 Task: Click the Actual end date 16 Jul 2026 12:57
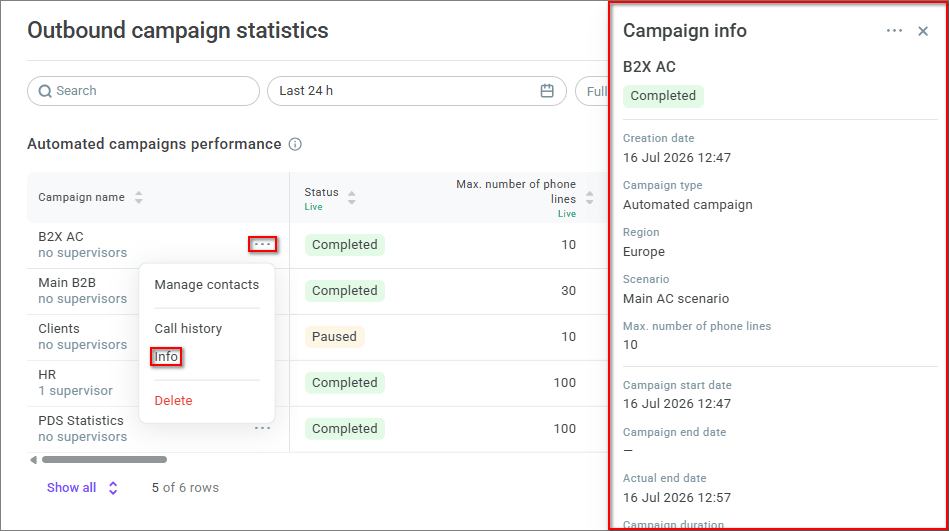677,498
